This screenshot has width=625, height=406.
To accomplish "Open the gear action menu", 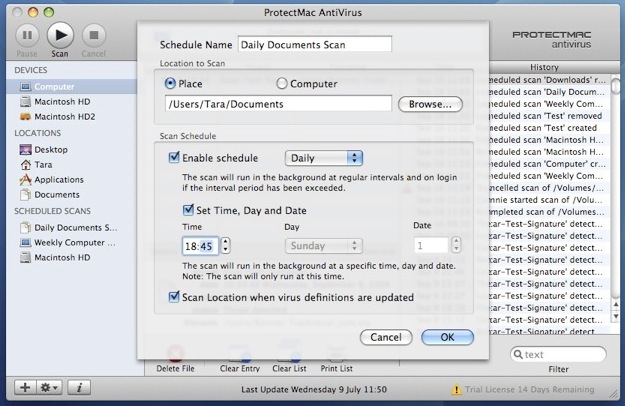I will click(x=50, y=387).
